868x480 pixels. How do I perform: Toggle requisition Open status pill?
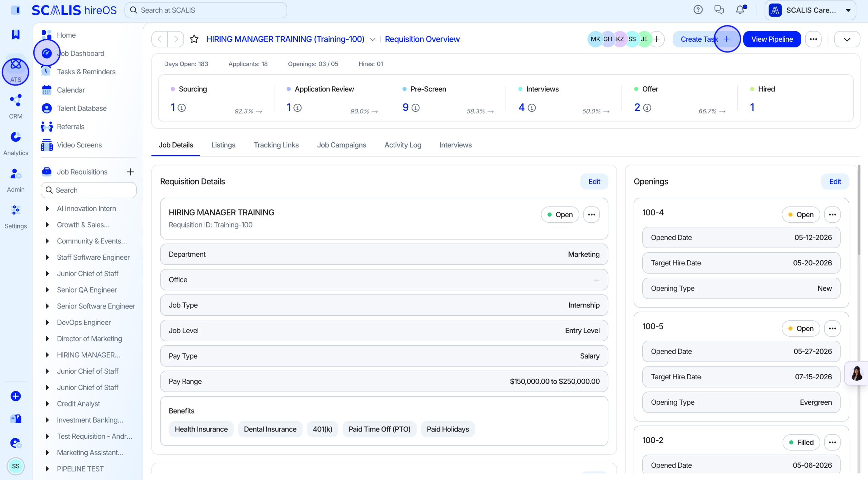tap(560, 215)
